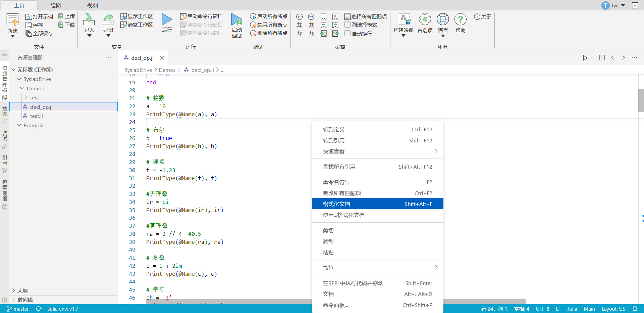Open explorer more actions (...) menu
This screenshot has height=313, width=644.
[108, 58]
